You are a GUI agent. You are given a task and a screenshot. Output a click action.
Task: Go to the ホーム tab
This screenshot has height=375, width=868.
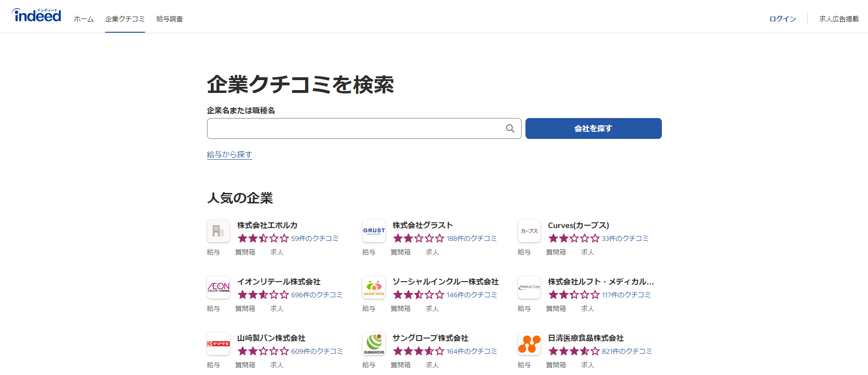click(84, 19)
